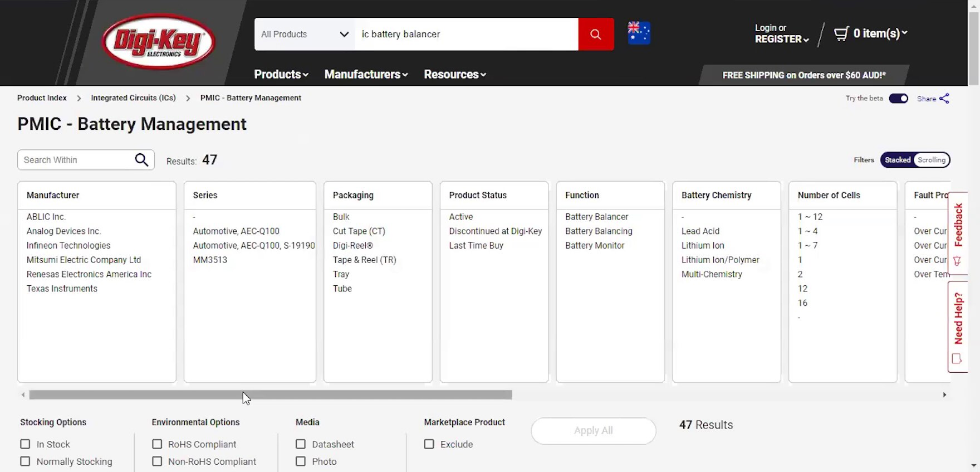Screen dimensions: 980x472
Task: Open the All Products category dropdown
Action: (x=305, y=34)
